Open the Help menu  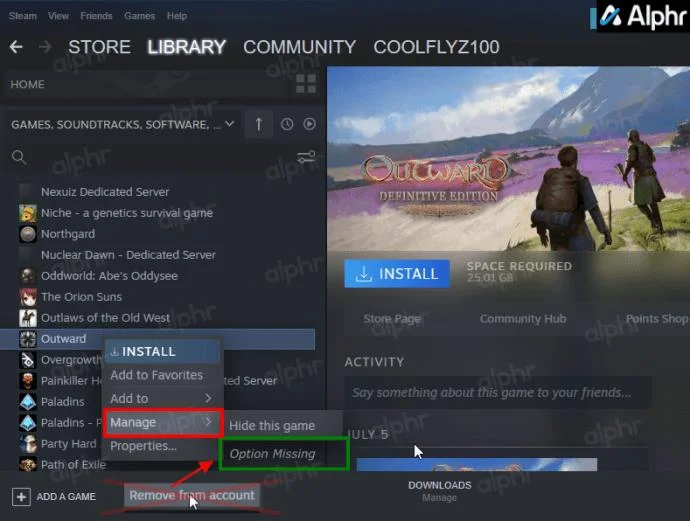tap(176, 16)
